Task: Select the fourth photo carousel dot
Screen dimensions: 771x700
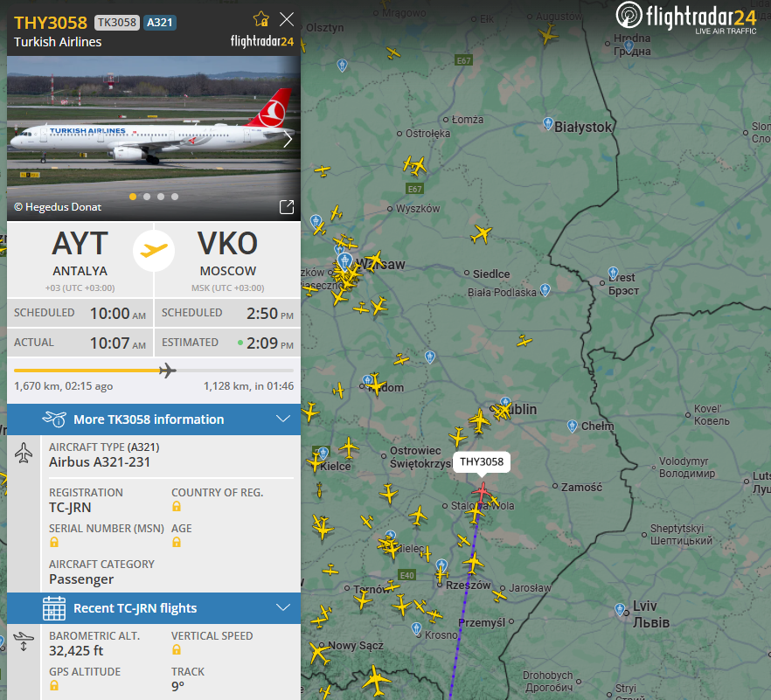Action: 175,197
